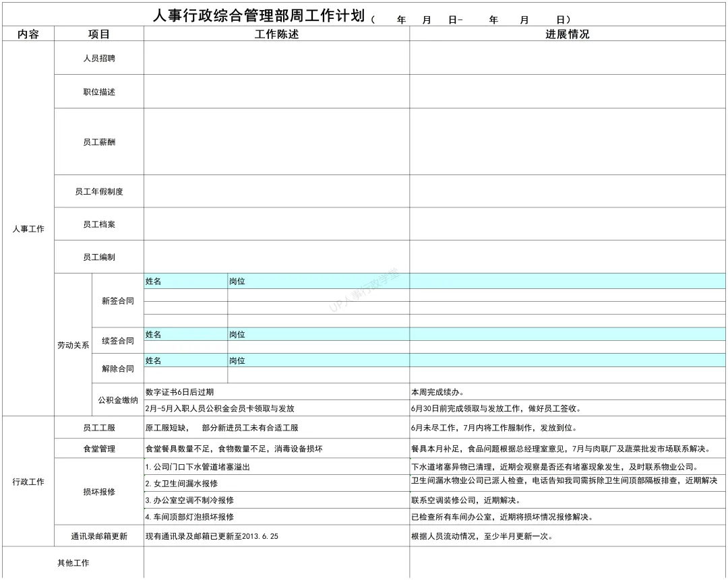The height and width of the screenshot is (580, 728).
Task: Select cell 现有通讯录及邮箱已更新至2013.6.25
Action: coord(277,536)
